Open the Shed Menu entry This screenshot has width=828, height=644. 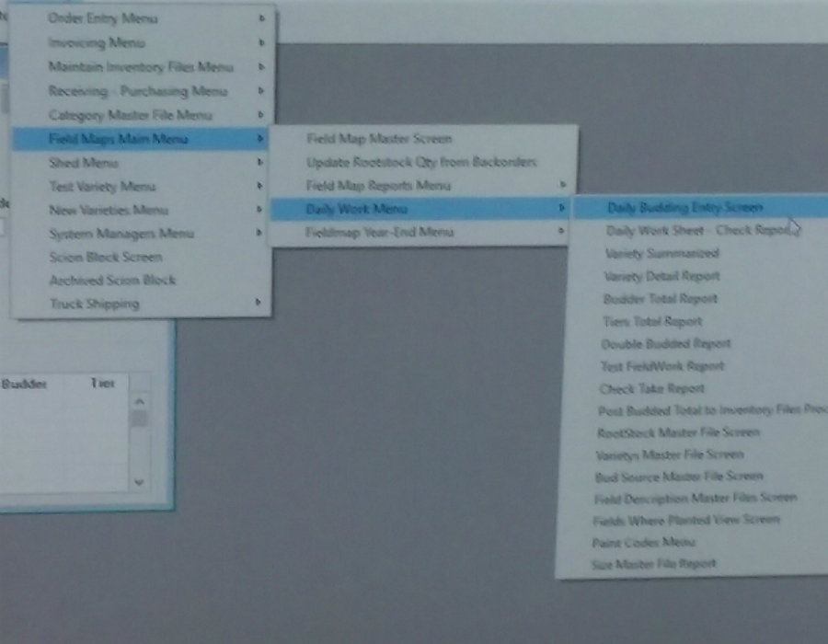(x=83, y=163)
